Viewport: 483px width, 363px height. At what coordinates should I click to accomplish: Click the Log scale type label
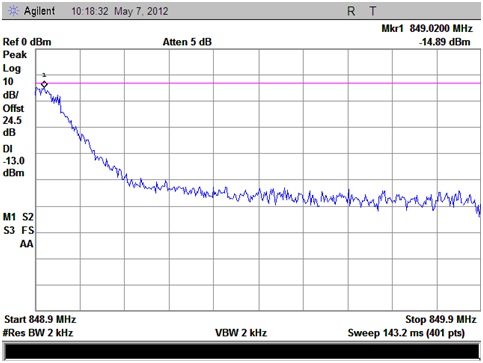pos(12,68)
